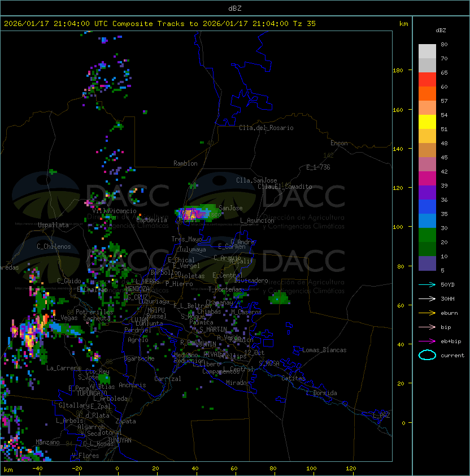Click the MENDOZA city label
This screenshot has width=470, height=476.
point(138,289)
